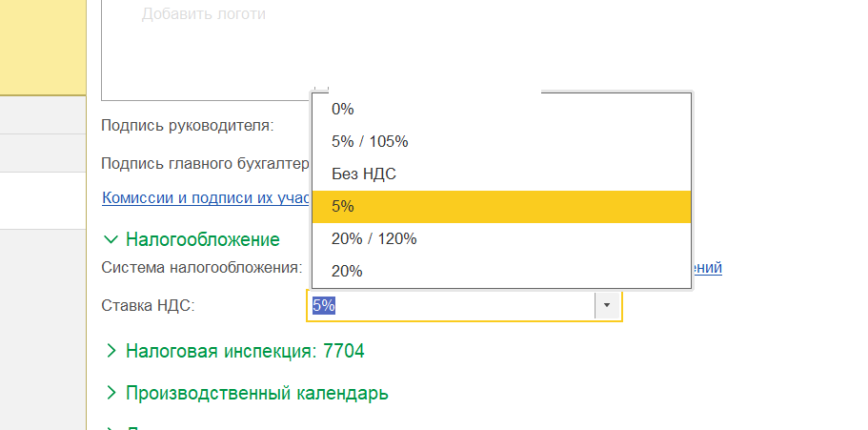
Task: Click the Подпись руководителя label
Action: point(188,125)
